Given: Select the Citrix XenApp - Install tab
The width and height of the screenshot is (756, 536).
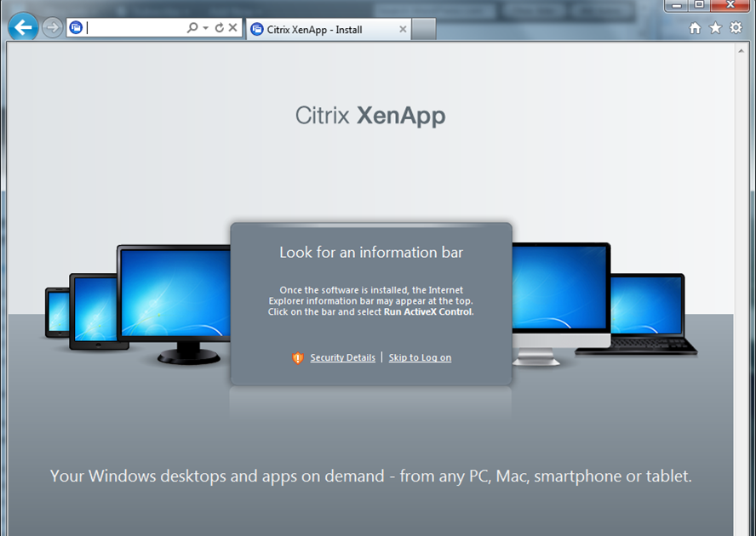Looking at the screenshot, I should pyautogui.click(x=329, y=30).
